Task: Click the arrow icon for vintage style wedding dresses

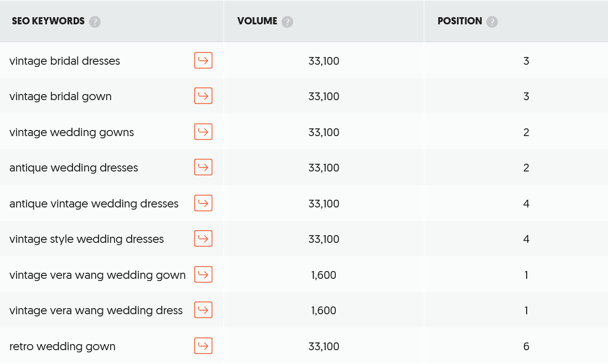Action: tap(203, 238)
